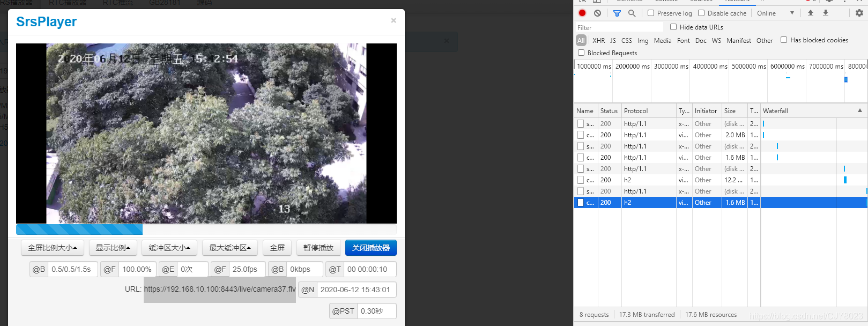Check Hide data URLs
This screenshot has height=326, width=868.
pyautogui.click(x=673, y=27)
